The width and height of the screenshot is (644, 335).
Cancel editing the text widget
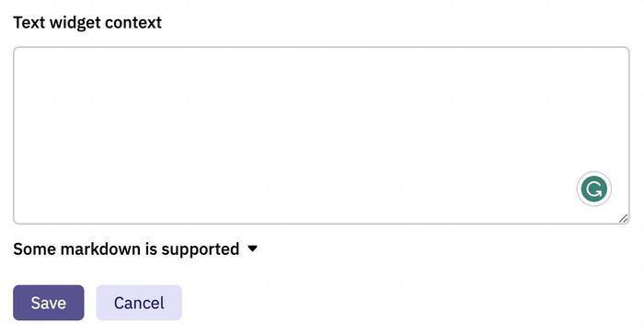[x=139, y=303]
